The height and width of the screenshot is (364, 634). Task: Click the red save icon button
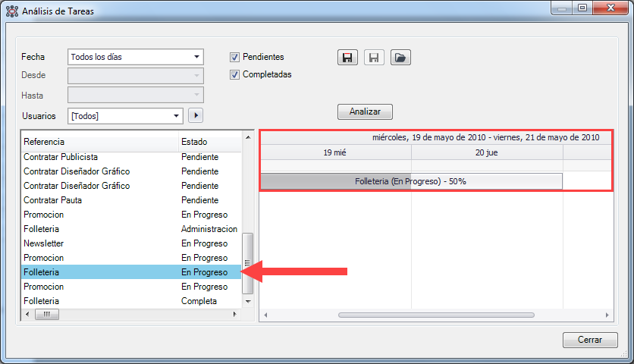tap(347, 58)
